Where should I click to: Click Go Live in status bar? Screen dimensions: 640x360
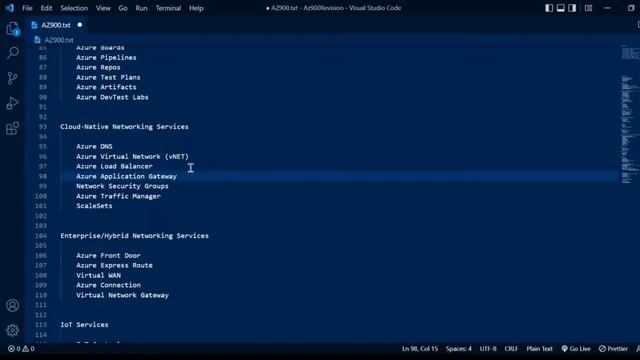pos(576,349)
